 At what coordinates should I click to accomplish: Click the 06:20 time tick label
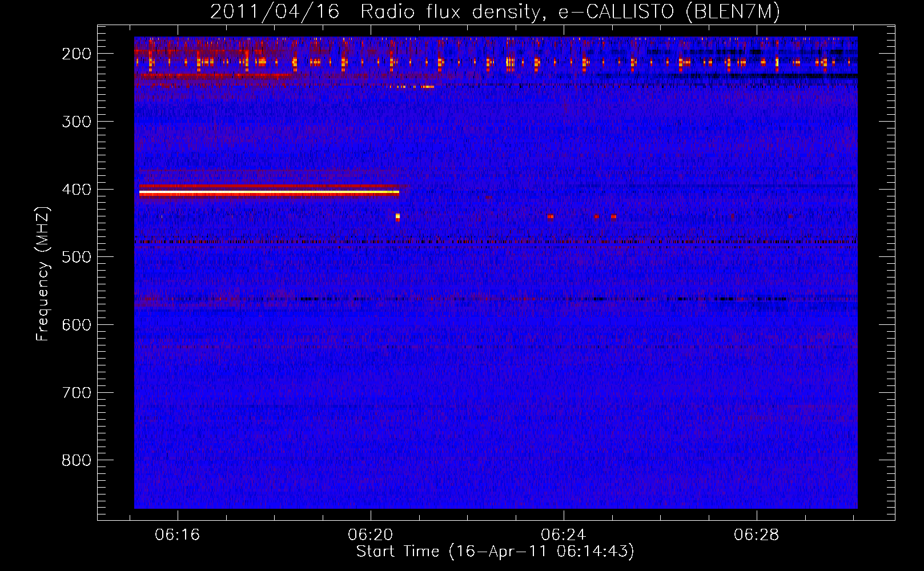coord(371,535)
